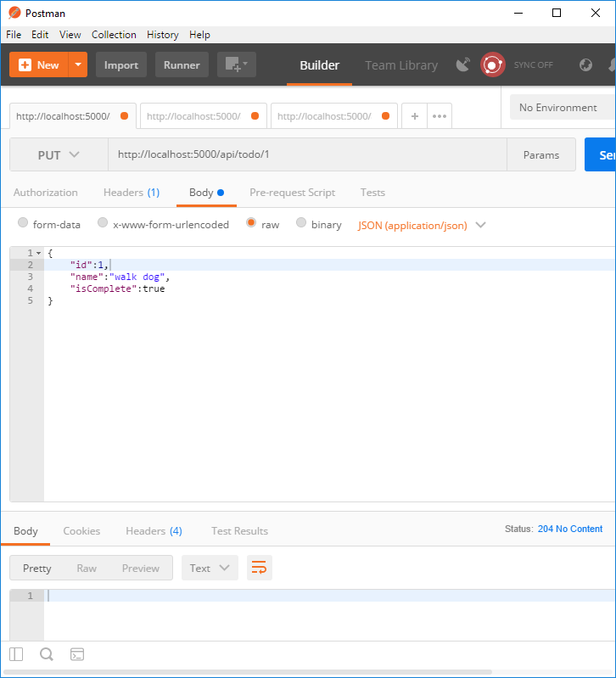Click the "walk dog" value in editor
This screenshot has height=678, width=616.
[x=137, y=277]
